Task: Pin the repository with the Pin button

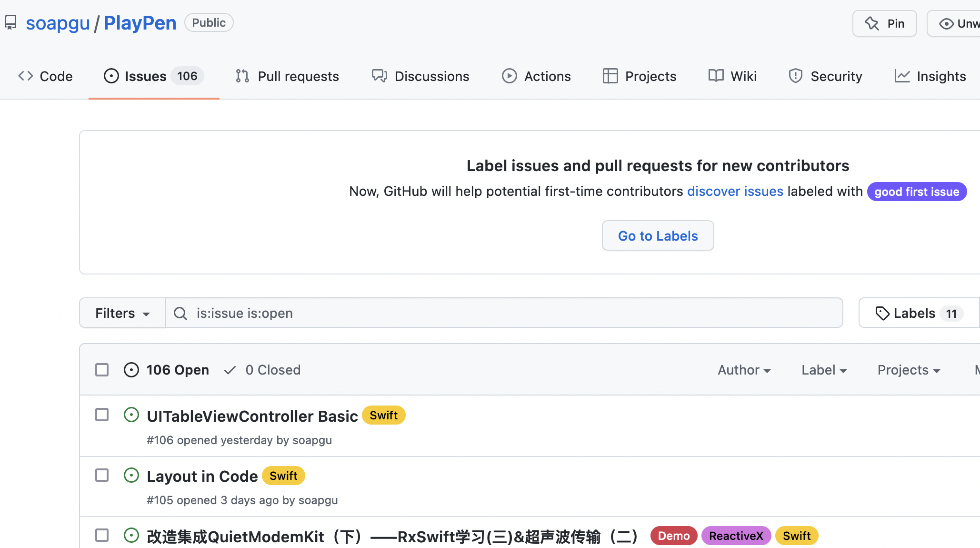Action: pos(884,23)
